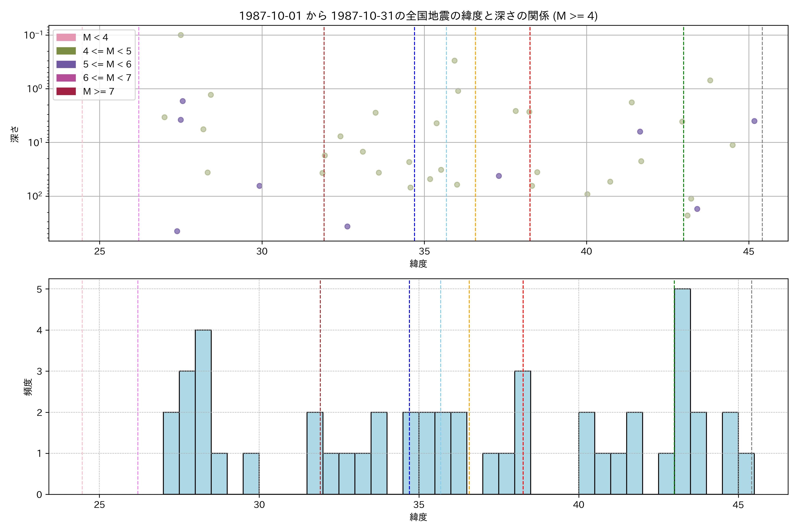Image resolution: width=798 pixels, height=532 pixels.
Task: Click the 緯度 label under histogram
Action: point(418,517)
